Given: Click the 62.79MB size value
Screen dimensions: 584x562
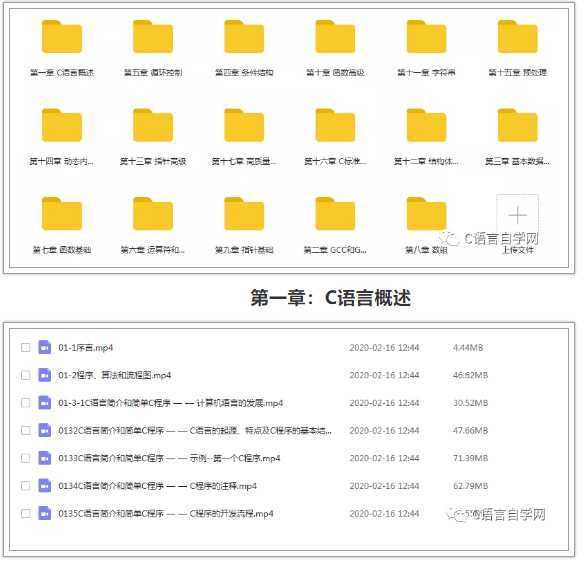Looking at the screenshot, I should pyautogui.click(x=470, y=486).
